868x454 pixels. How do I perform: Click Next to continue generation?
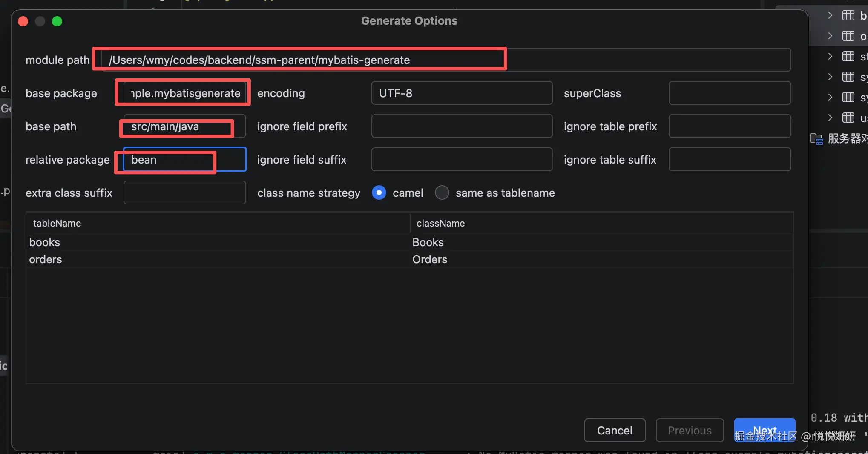[765, 430]
